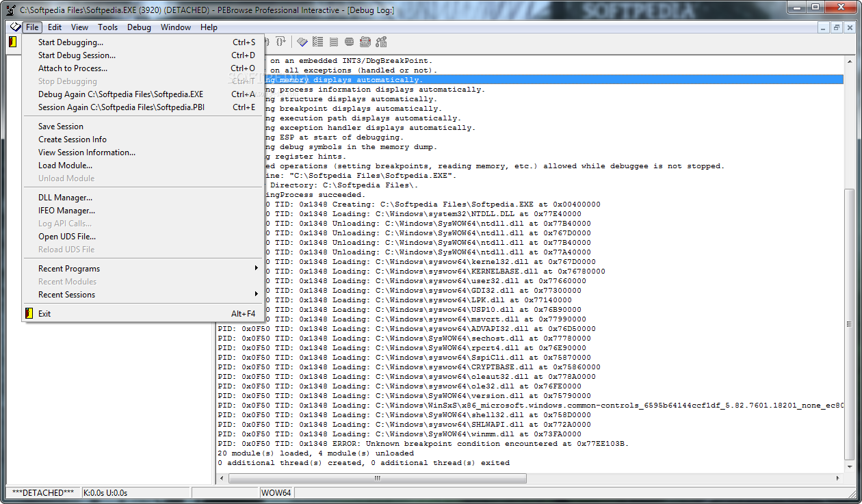Open the Debug menu
Image resolution: width=862 pixels, height=504 pixels.
click(x=139, y=27)
